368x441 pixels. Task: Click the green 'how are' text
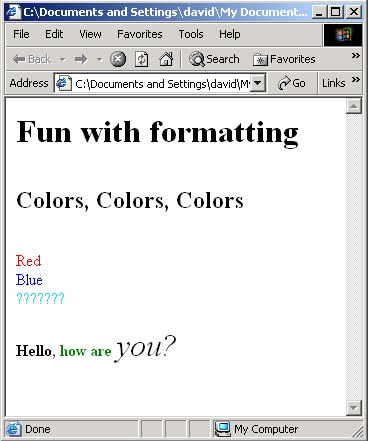click(85, 351)
